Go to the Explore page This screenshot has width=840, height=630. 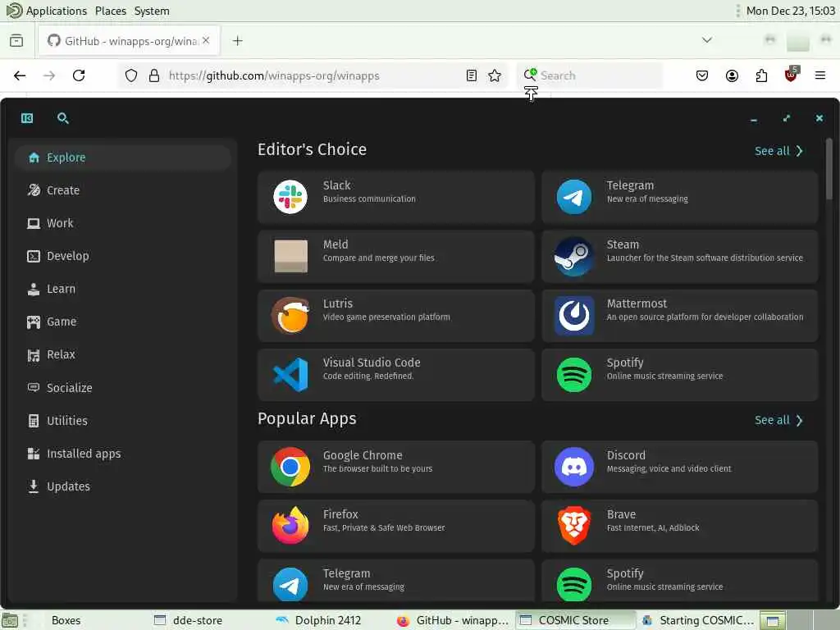click(123, 157)
